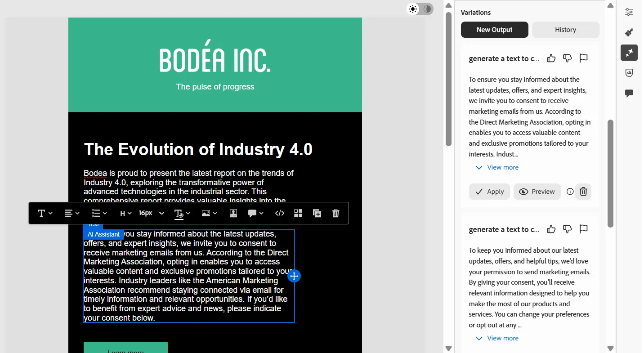Click the AI Assistant sparkle icon in right rail

pyautogui.click(x=629, y=53)
